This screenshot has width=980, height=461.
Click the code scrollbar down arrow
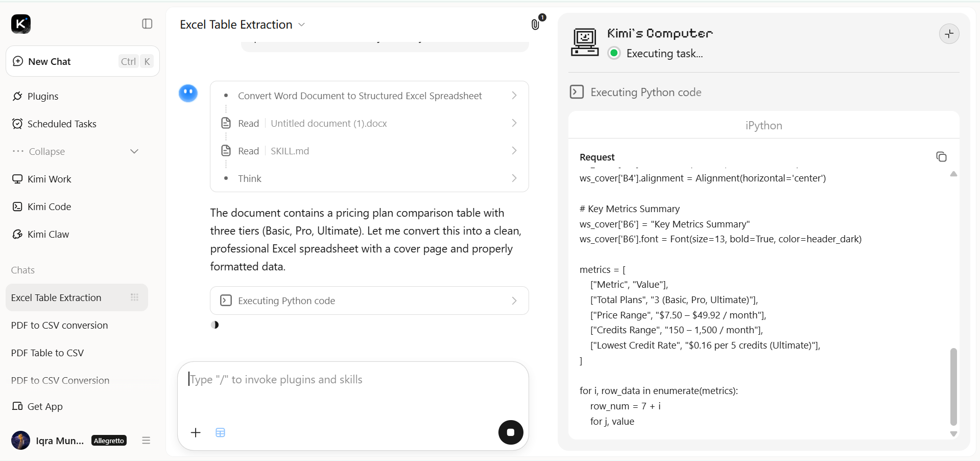tap(953, 434)
